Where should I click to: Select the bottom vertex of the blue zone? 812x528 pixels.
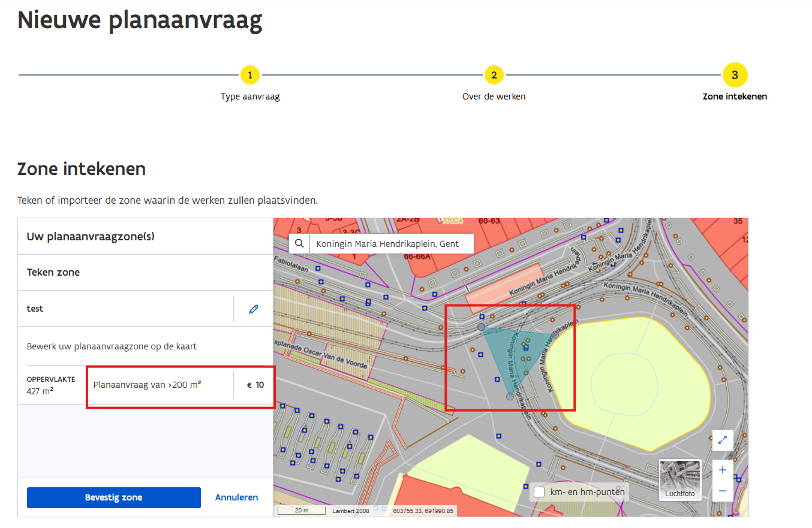point(510,396)
